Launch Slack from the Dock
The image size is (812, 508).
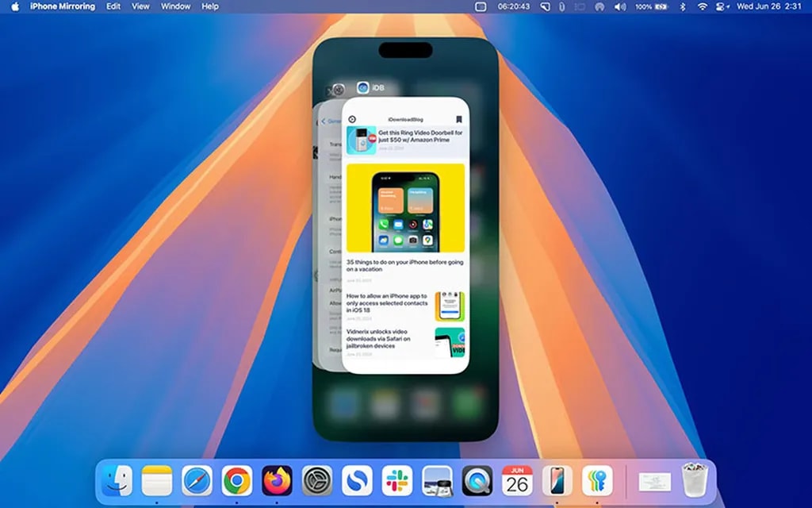[x=396, y=481]
